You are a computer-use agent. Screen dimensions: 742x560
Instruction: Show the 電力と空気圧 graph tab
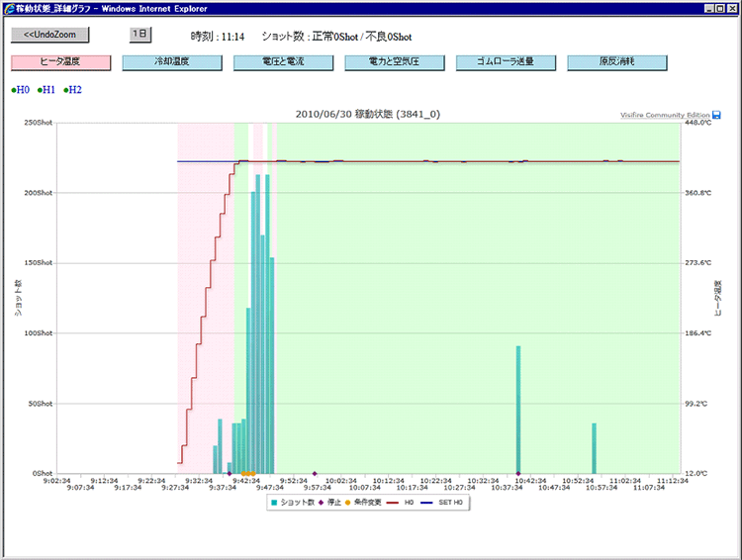395,62
